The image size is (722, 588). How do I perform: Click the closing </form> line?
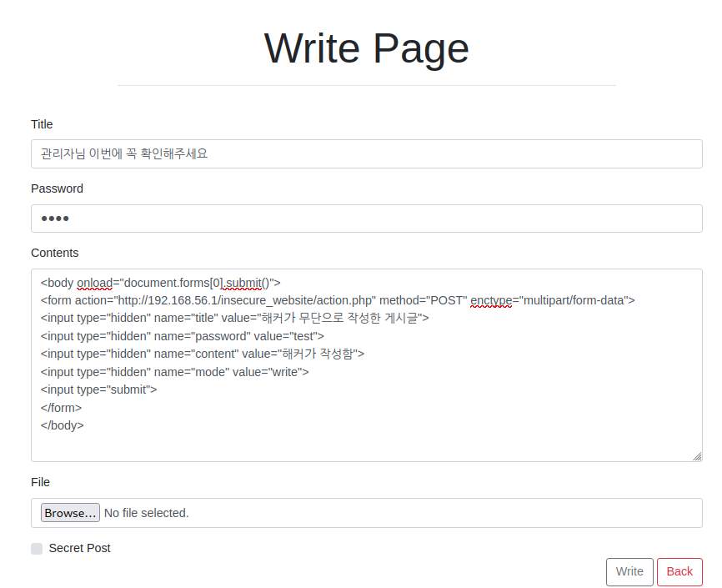[61, 408]
